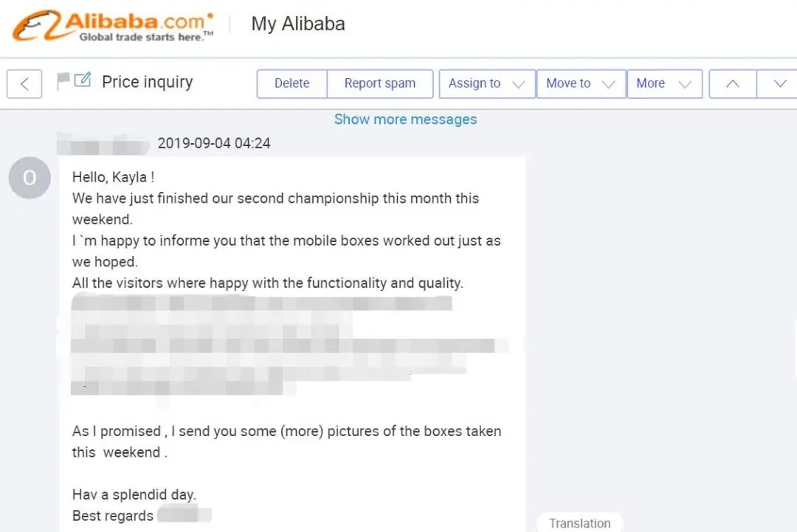Expand the More options menu
This screenshot has width=797, height=532.
663,83
